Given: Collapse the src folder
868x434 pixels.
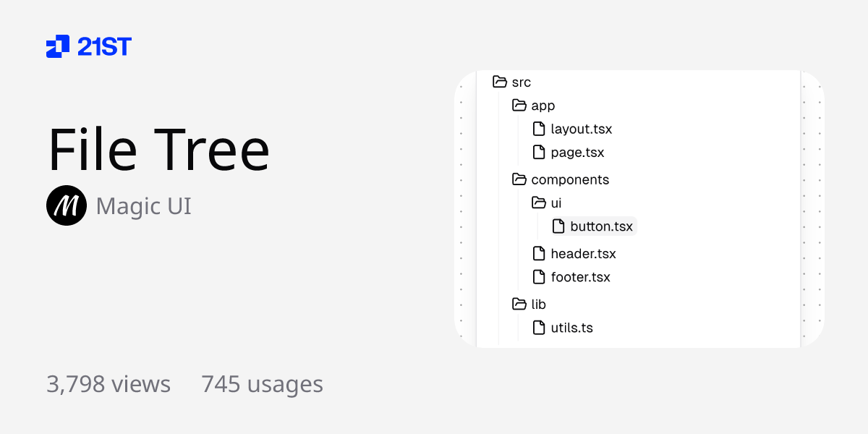Looking at the screenshot, I should click(499, 82).
